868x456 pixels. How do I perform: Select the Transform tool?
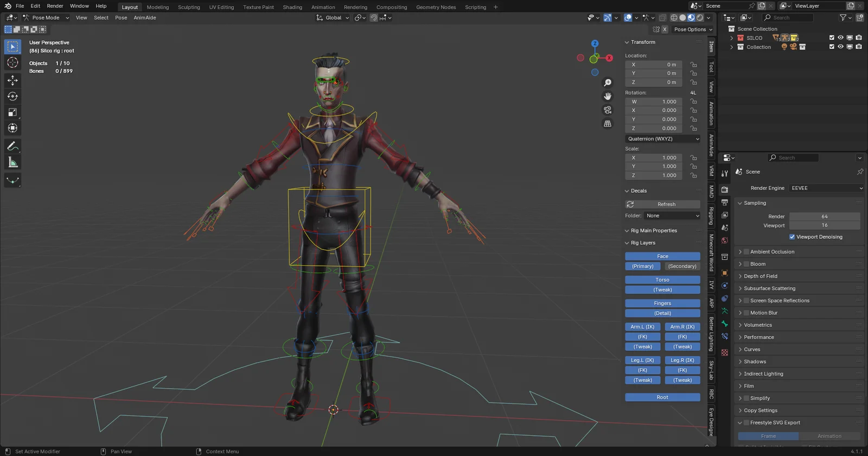click(12, 128)
